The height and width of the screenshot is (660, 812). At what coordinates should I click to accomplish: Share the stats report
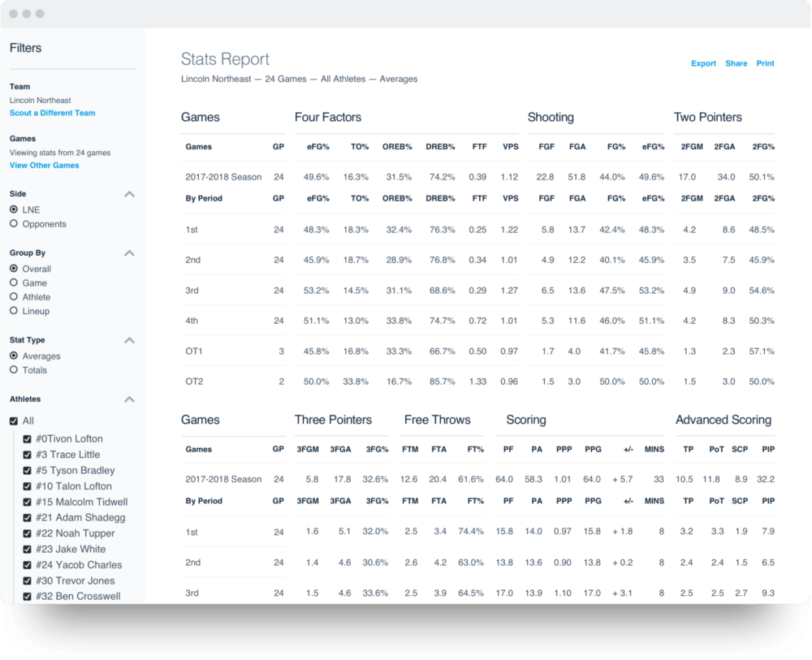736,63
